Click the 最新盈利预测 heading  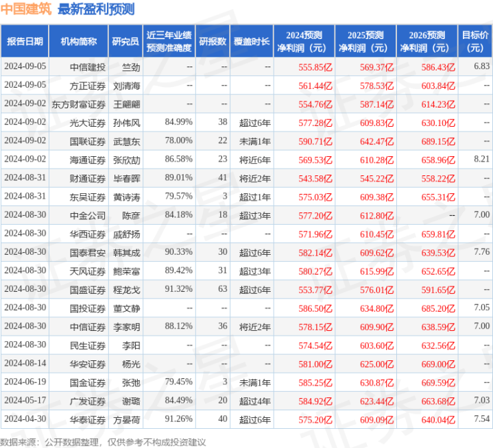tap(96, 9)
